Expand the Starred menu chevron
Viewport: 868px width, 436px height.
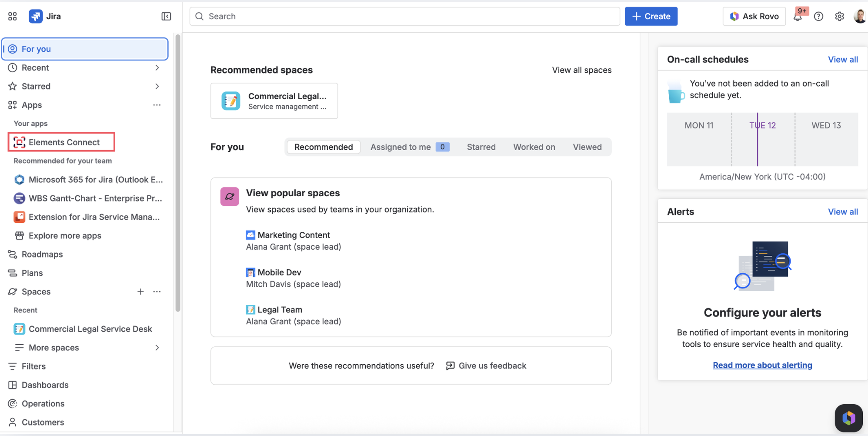(x=157, y=87)
